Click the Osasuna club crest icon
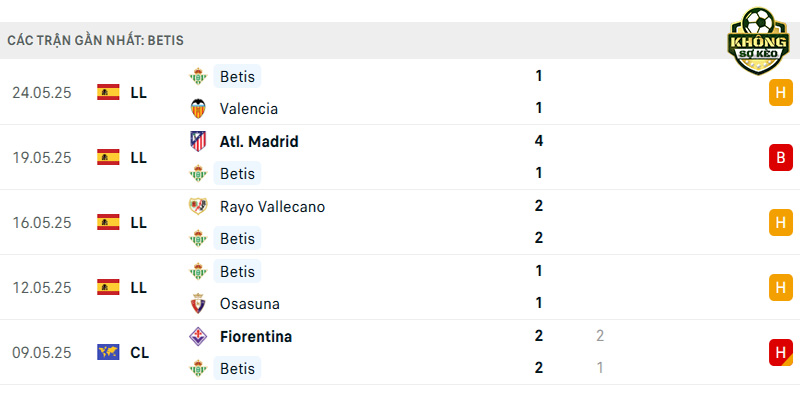Viewport: 800px width, 400px height. (x=198, y=304)
